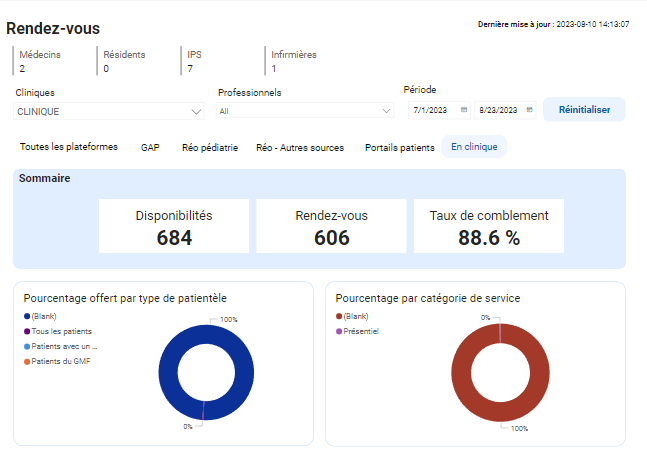Click the Taux de comblement card

[489, 226]
